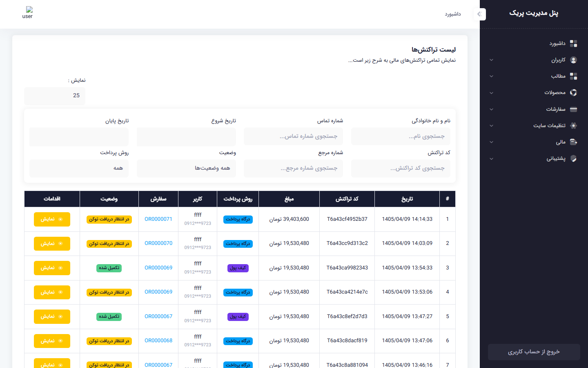Click the کد تراکنش column header
The image size is (588, 368).
[x=347, y=199]
